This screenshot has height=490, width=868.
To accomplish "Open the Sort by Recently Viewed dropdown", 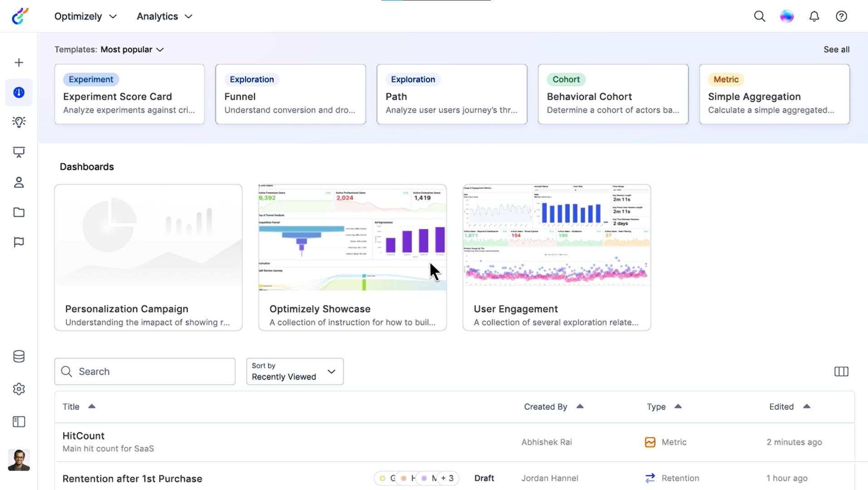I will [x=294, y=371].
